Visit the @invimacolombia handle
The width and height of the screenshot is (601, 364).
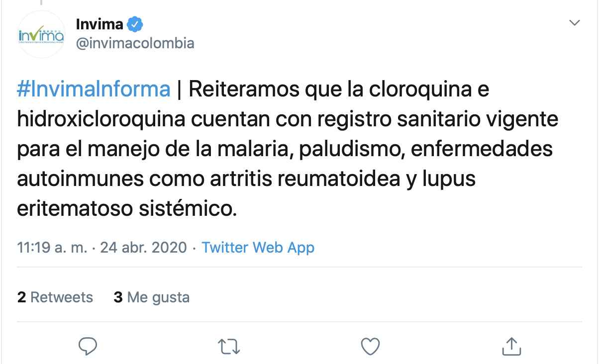[x=135, y=43]
